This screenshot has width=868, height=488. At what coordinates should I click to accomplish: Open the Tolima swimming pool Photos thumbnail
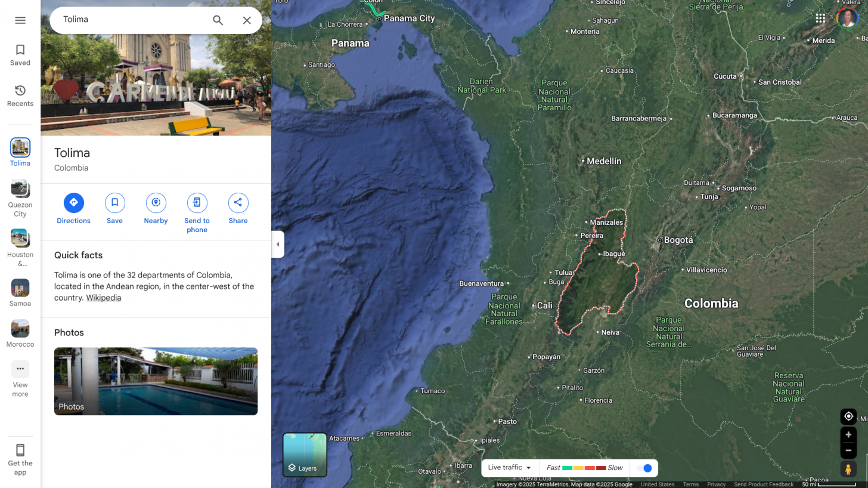[156, 381]
